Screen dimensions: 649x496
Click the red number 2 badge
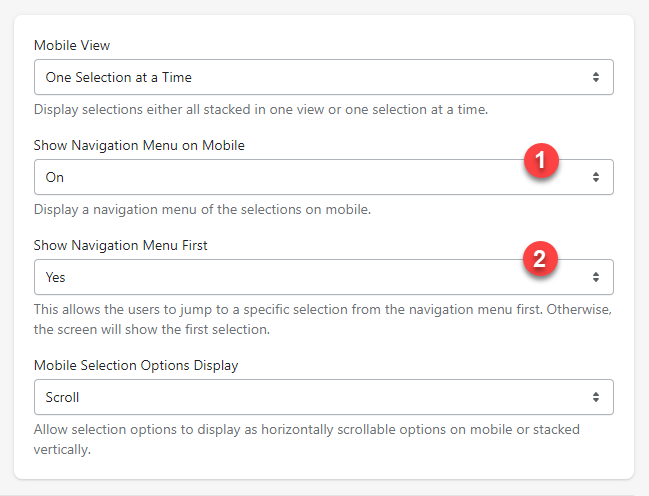pos(541,260)
